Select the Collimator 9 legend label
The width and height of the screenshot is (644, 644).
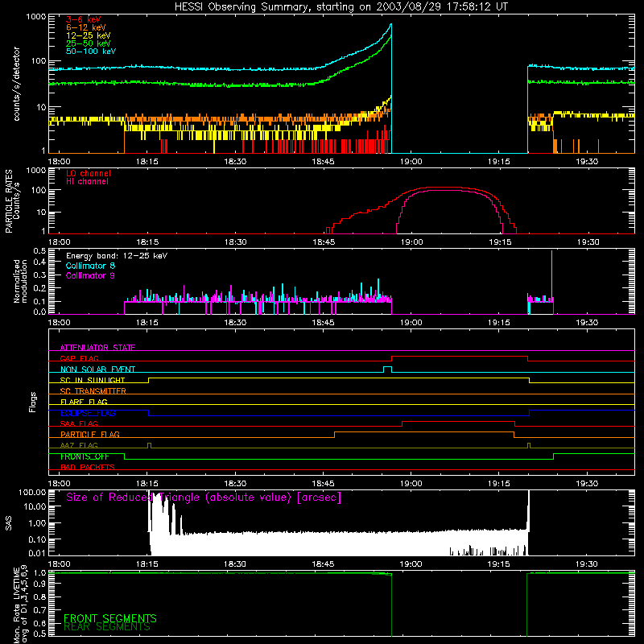pyautogui.click(x=90, y=275)
